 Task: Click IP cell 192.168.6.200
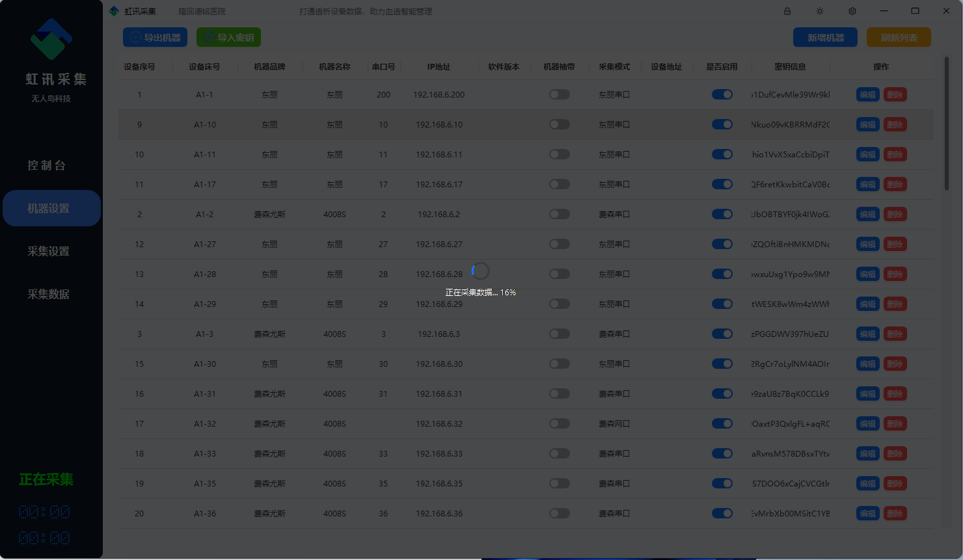pyautogui.click(x=439, y=94)
